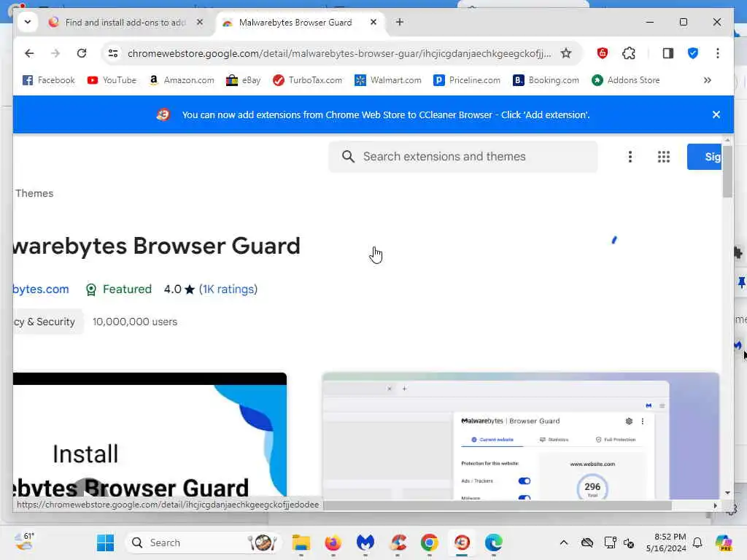
Task: Click the Search extensions and themes field
Action: coord(462,157)
